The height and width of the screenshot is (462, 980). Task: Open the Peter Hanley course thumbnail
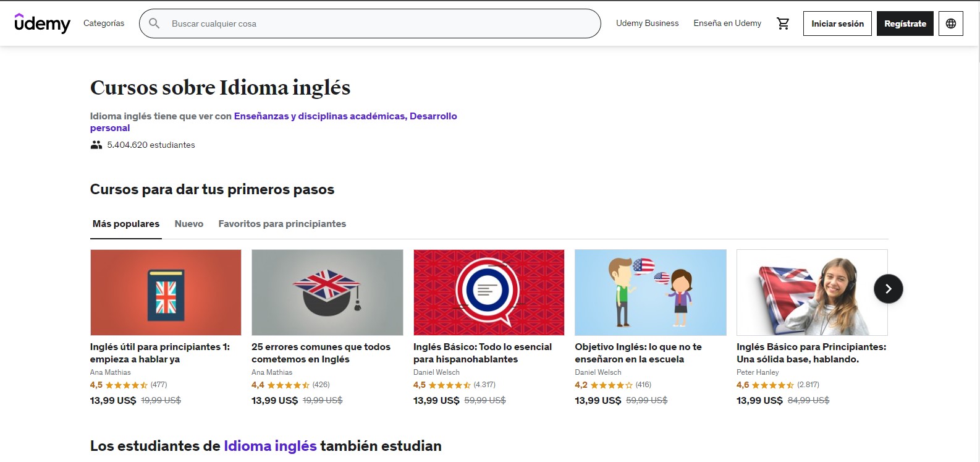(x=812, y=293)
